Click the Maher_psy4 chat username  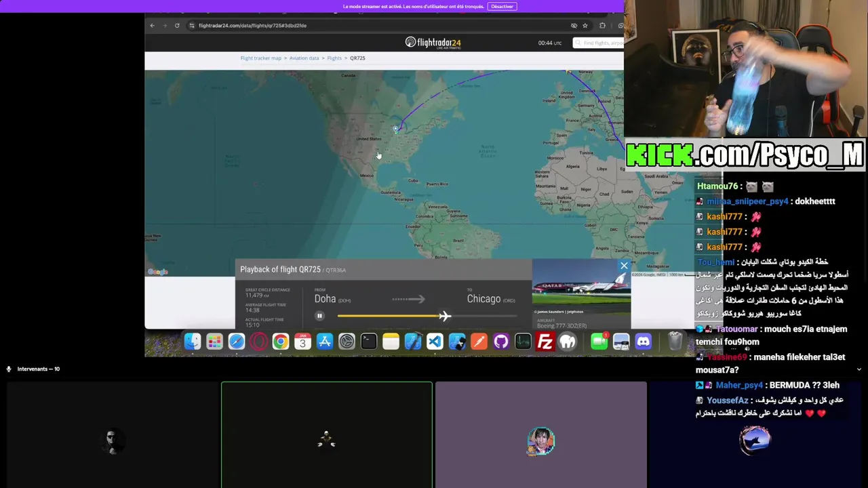click(739, 385)
